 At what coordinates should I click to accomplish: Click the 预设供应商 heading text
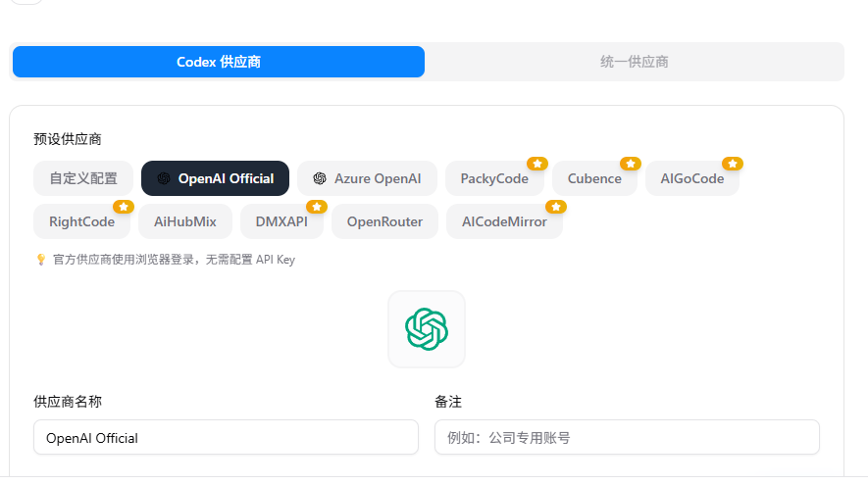coord(68,139)
